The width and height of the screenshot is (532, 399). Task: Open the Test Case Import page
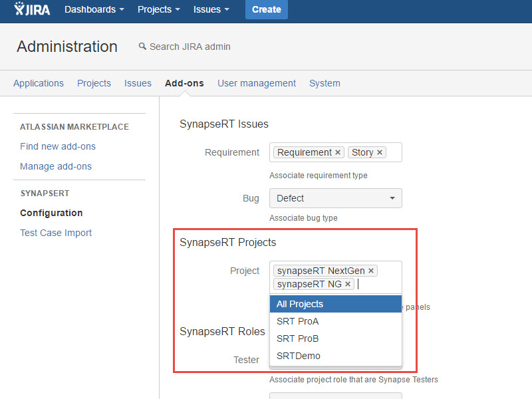pos(56,233)
